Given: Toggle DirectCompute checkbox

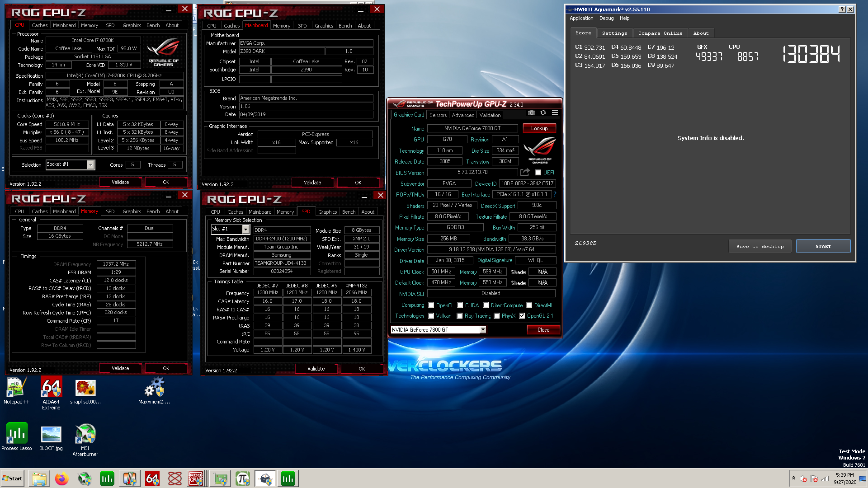Looking at the screenshot, I should [486, 305].
